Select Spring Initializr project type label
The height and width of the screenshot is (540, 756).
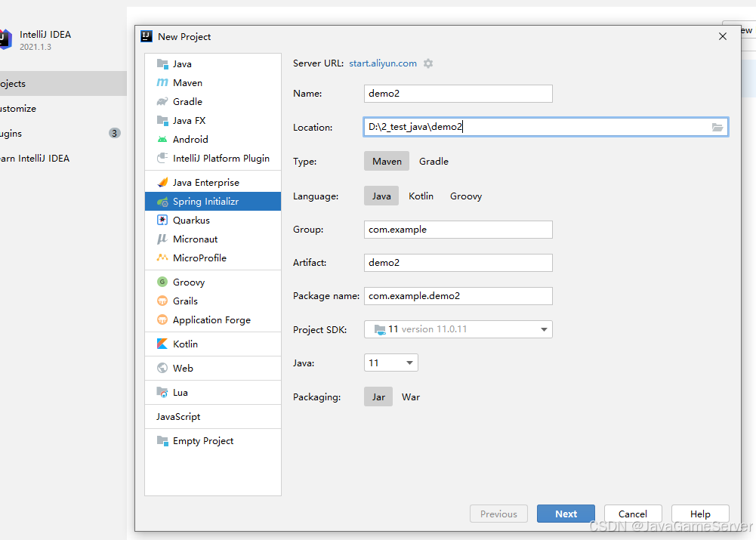tap(205, 202)
